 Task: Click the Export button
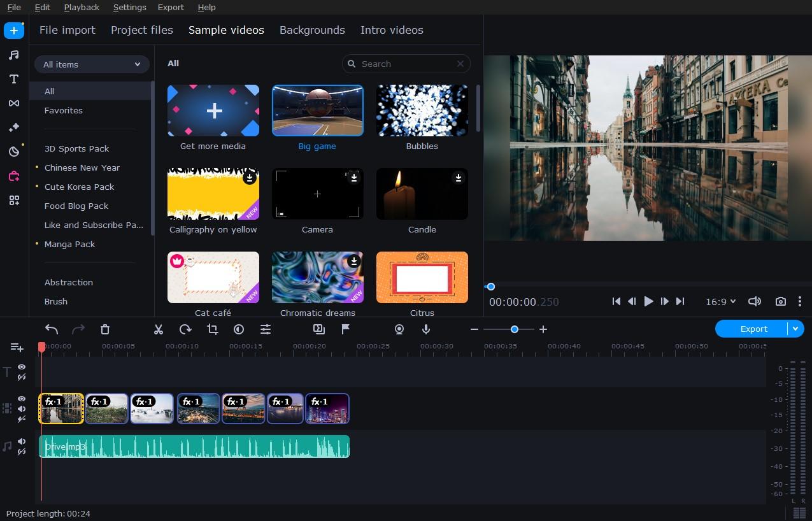click(753, 329)
